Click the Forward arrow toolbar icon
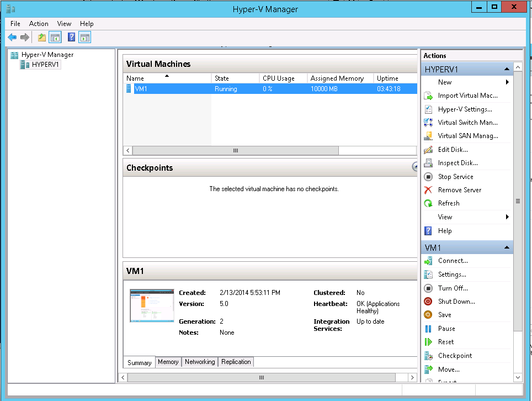 click(x=25, y=38)
